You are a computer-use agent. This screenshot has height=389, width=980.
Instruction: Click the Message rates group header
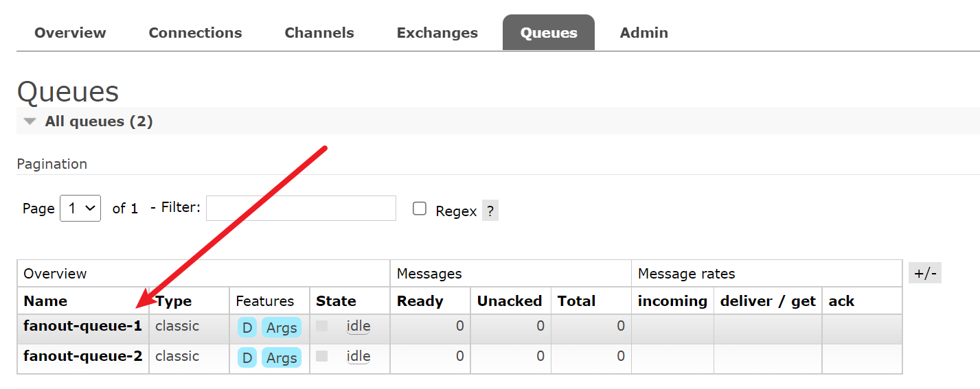point(687,273)
